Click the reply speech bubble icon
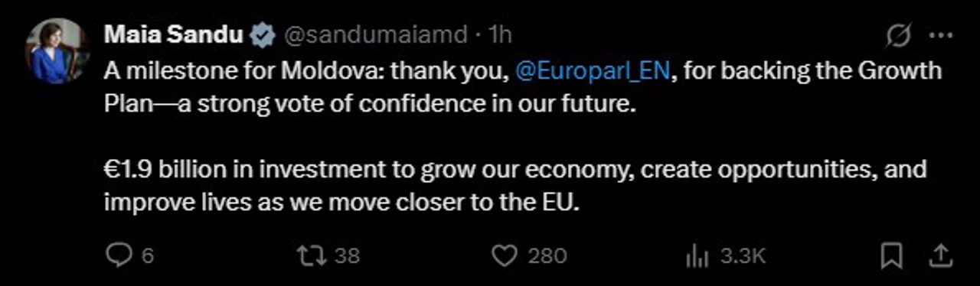The image size is (980, 286). tap(118, 255)
